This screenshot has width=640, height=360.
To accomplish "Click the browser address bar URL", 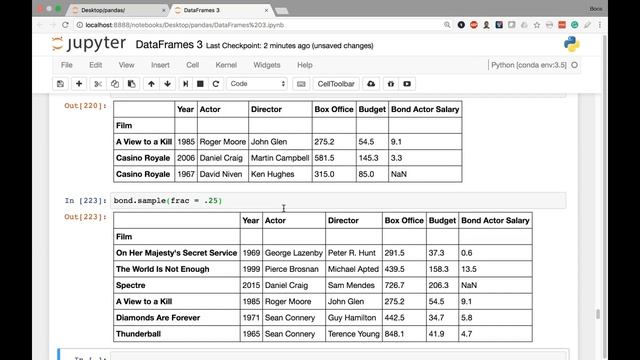I will point(184,25).
